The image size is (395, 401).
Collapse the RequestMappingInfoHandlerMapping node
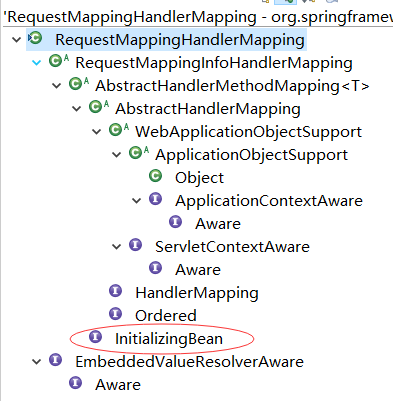[x=36, y=63]
